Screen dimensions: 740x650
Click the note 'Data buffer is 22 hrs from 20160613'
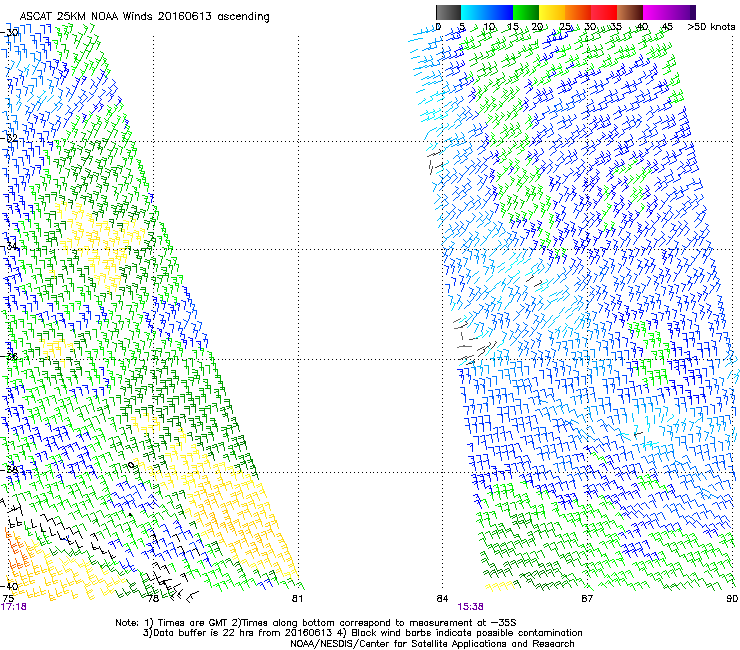click(x=237, y=633)
